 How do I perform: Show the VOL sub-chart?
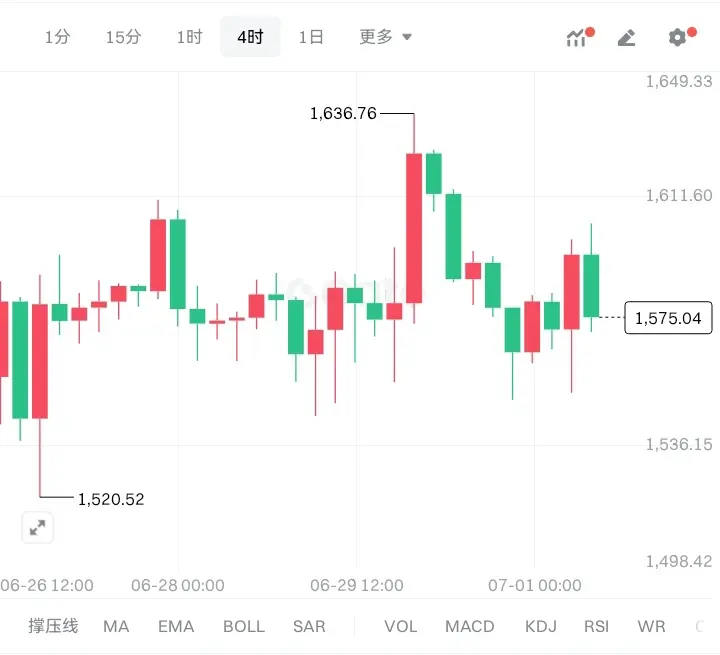tap(401, 626)
